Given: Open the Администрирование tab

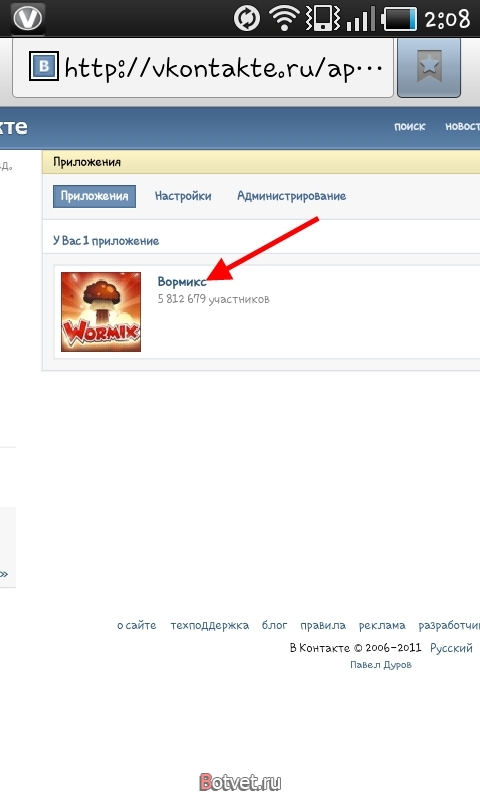Looking at the screenshot, I should point(291,196).
